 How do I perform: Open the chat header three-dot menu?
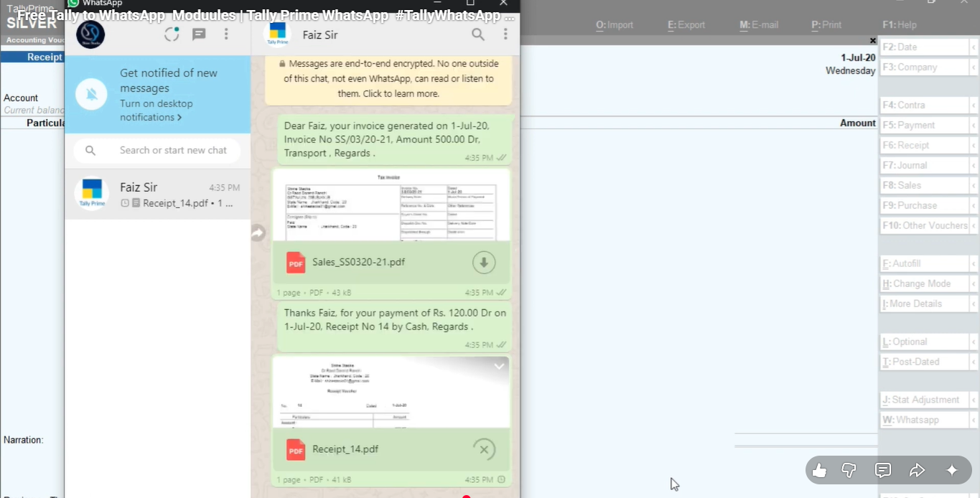(x=505, y=34)
